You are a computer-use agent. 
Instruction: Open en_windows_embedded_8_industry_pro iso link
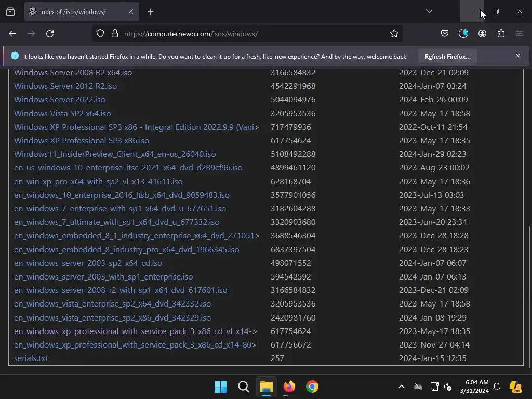click(x=127, y=250)
